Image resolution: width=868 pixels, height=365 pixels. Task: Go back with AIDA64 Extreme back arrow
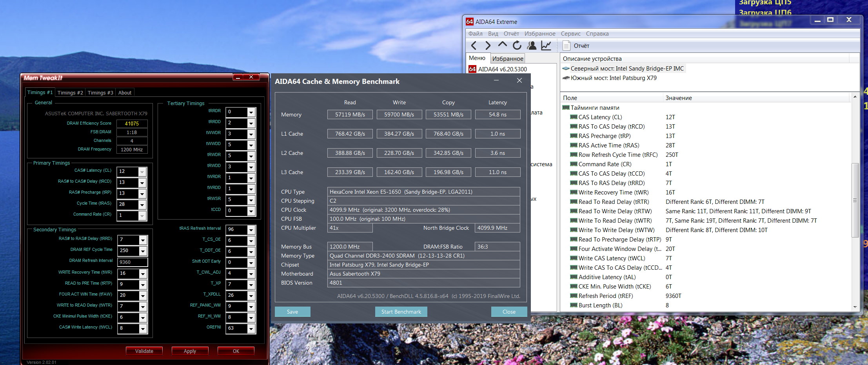pos(474,46)
